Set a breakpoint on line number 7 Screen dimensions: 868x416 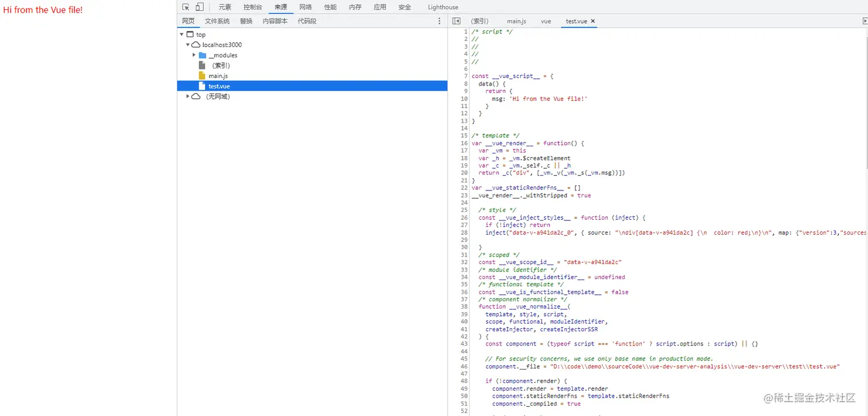[x=466, y=76]
